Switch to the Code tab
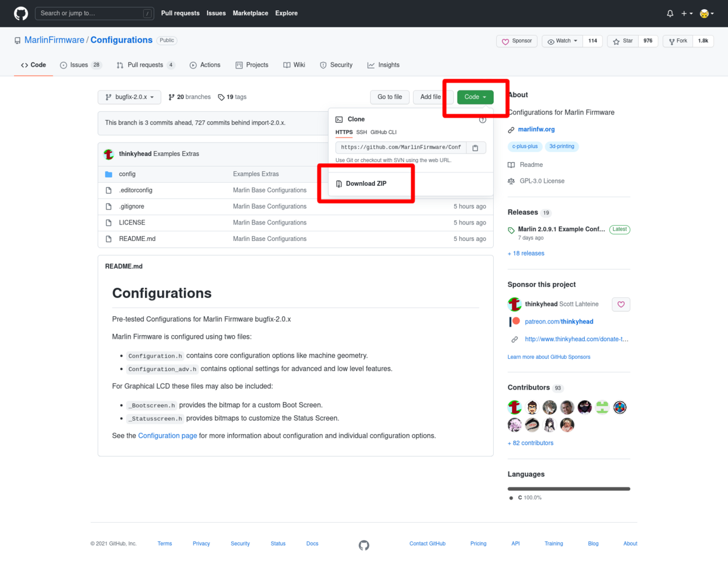 [x=33, y=65]
